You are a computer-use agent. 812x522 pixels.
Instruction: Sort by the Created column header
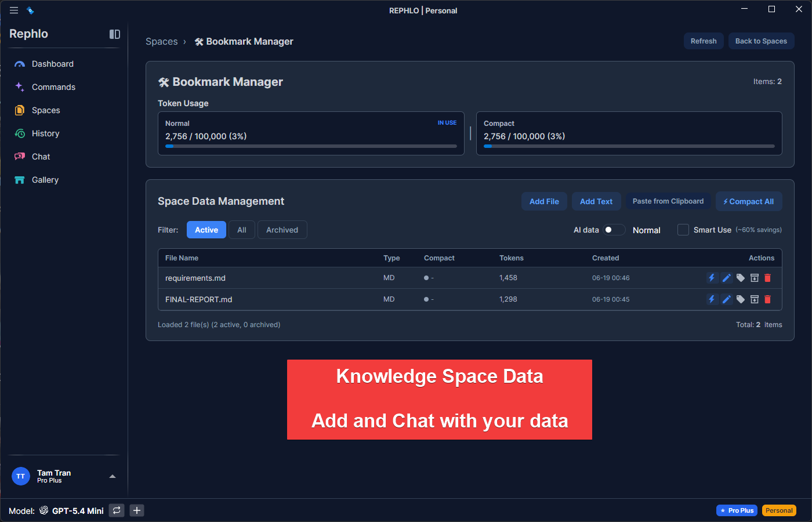pyautogui.click(x=606, y=258)
